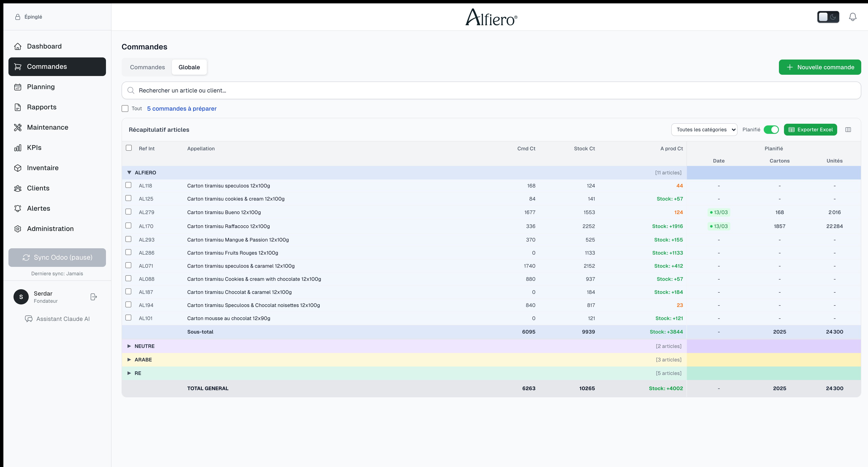Viewport: 868px width, 467px height.
Task: Click the notifications bell icon
Action: [x=853, y=17]
